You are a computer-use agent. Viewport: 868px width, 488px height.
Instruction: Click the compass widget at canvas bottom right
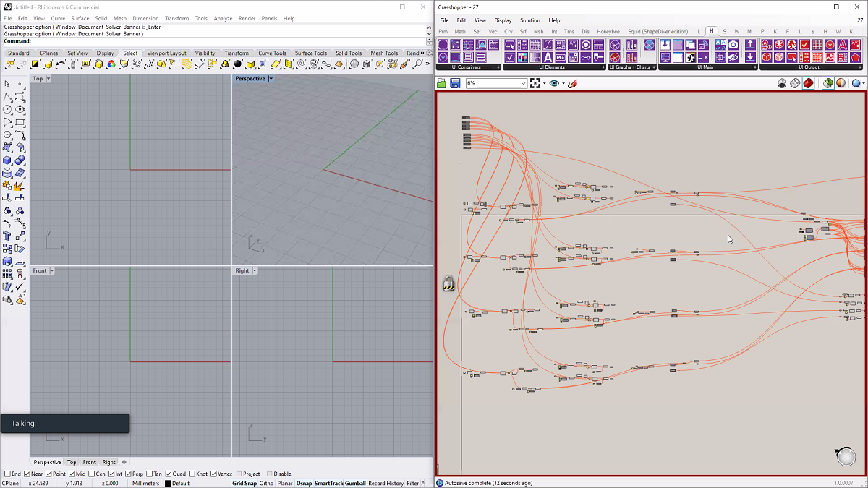846,456
